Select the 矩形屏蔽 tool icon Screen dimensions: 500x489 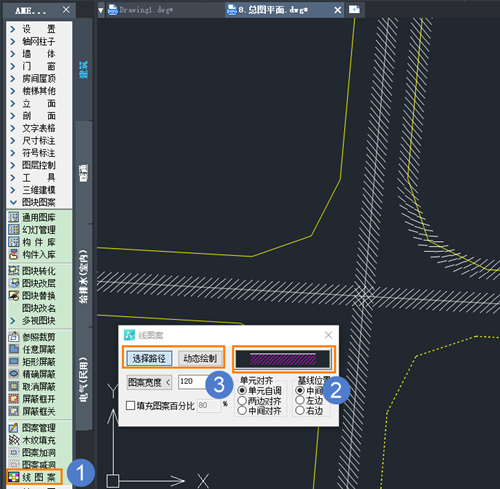tap(14, 362)
